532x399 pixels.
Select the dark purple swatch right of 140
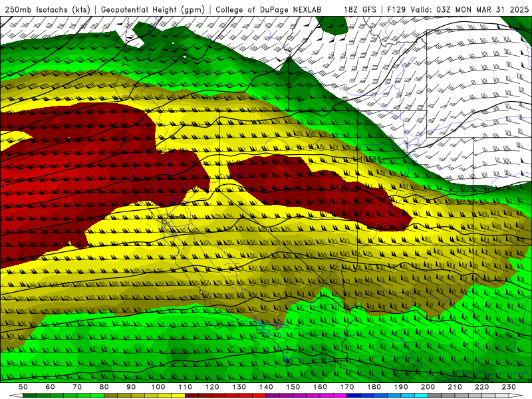(x=273, y=396)
